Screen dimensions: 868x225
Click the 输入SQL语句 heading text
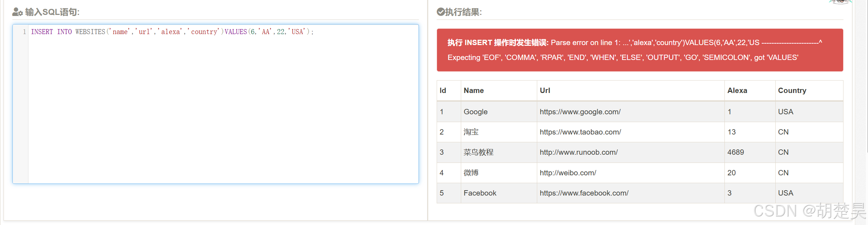pos(52,12)
